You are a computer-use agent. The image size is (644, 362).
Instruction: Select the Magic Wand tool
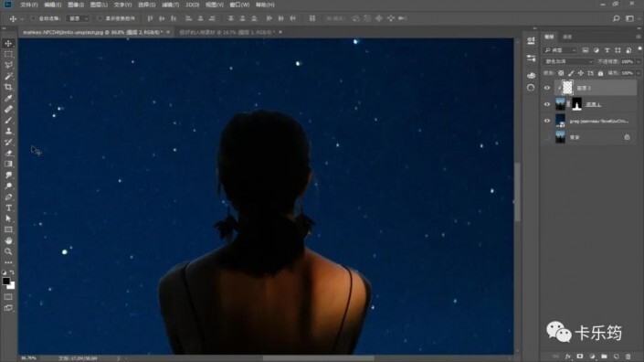coord(8,76)
